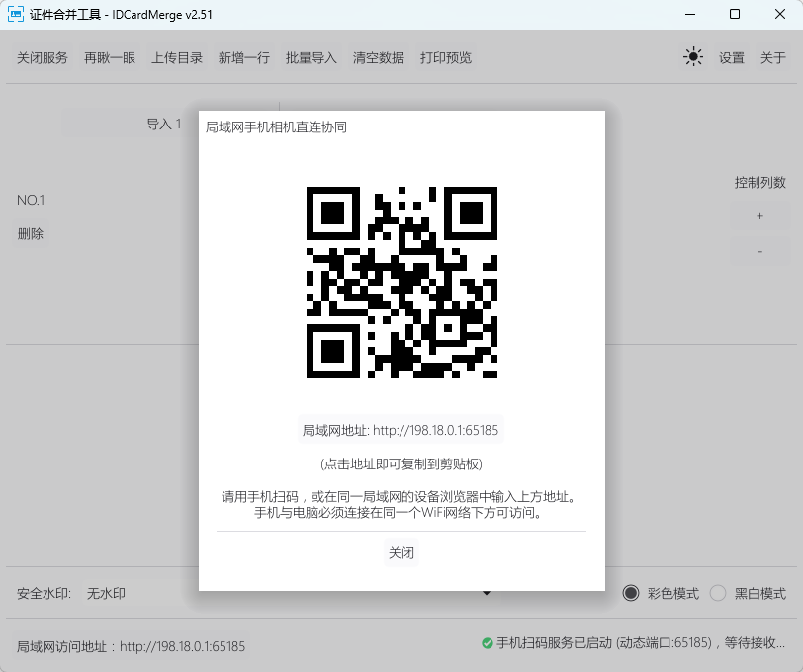Copy the 局域网地址 link in the dialog
This screenshot has height=672, width=803.
click(x=401, y=430)
